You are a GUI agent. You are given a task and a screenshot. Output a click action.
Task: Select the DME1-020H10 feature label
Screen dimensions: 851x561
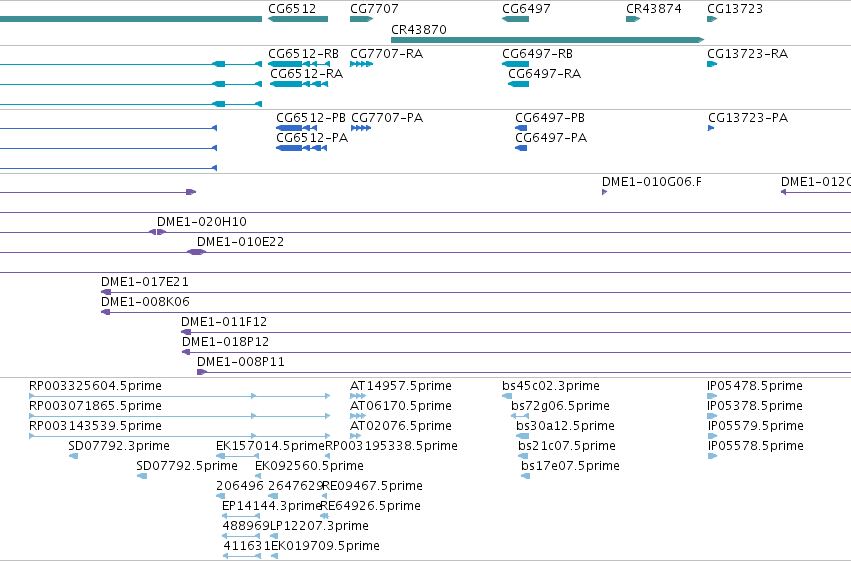201,222
